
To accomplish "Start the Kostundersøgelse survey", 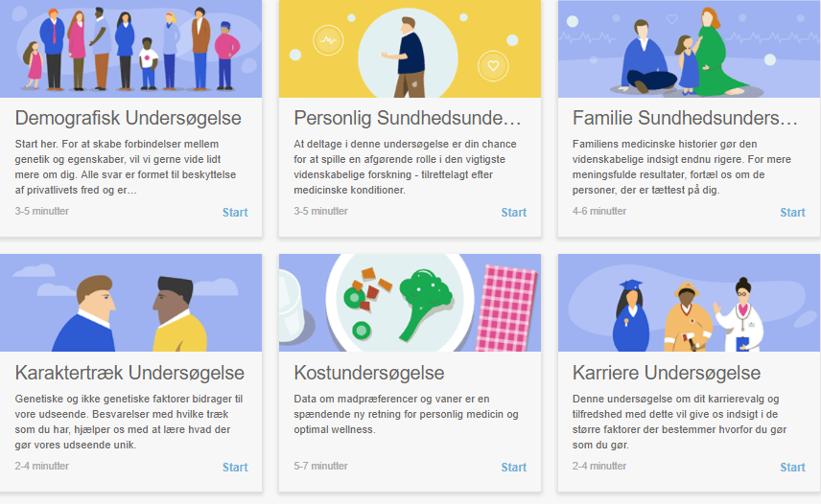I will click(x=514, y=467).
